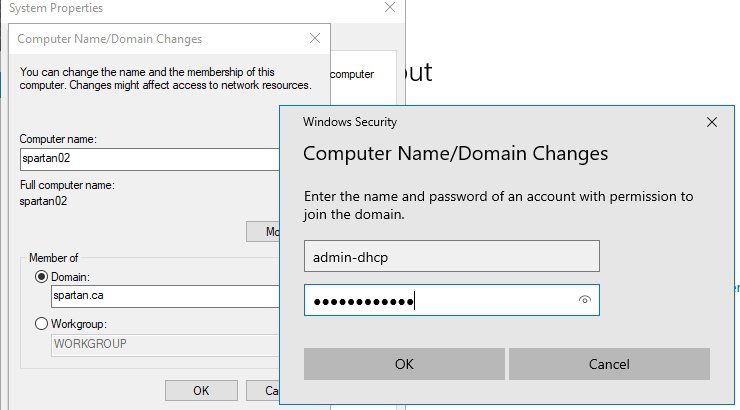This screenshot has height=410, width=740.
Task: Click the Windows Security title bar
Action: coord(500,122)
